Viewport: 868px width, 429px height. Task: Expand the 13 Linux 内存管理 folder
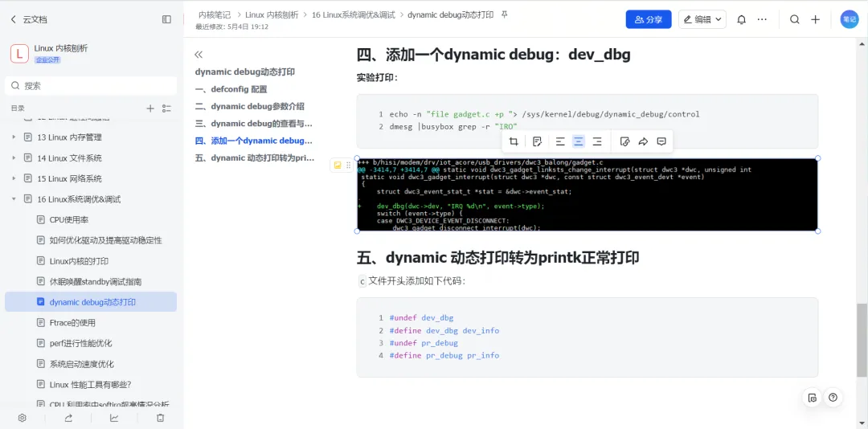14,137
